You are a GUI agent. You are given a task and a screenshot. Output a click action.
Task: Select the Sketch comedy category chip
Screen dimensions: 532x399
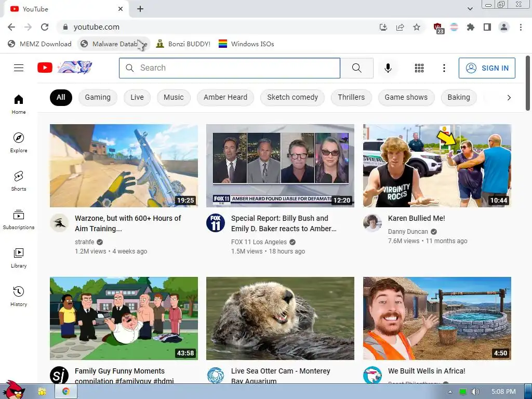click(292, 97)
